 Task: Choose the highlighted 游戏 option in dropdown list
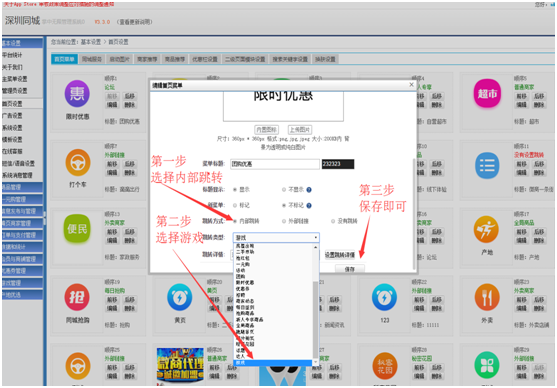click(x=273, y=363)
